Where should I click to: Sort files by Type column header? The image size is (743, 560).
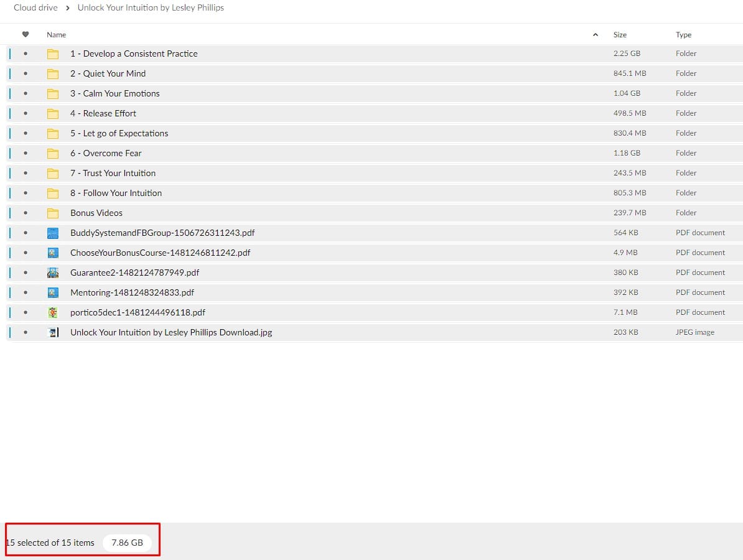683,35
